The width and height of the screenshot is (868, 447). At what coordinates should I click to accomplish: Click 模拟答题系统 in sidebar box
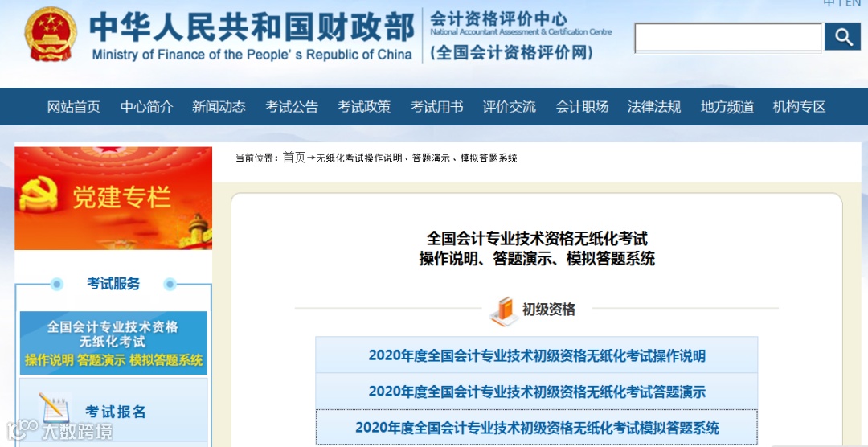(x=166, y=360)
